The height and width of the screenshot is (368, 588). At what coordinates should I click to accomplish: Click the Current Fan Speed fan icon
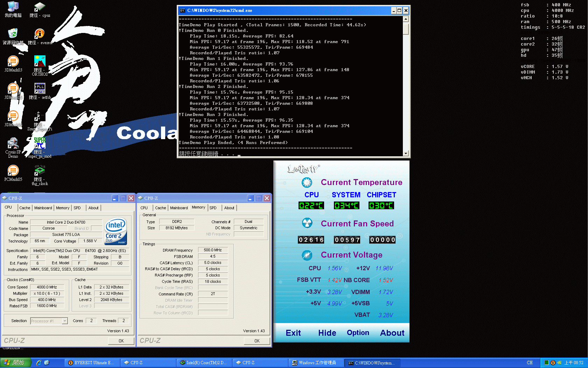pyautogui.click(x=307, y=223)
